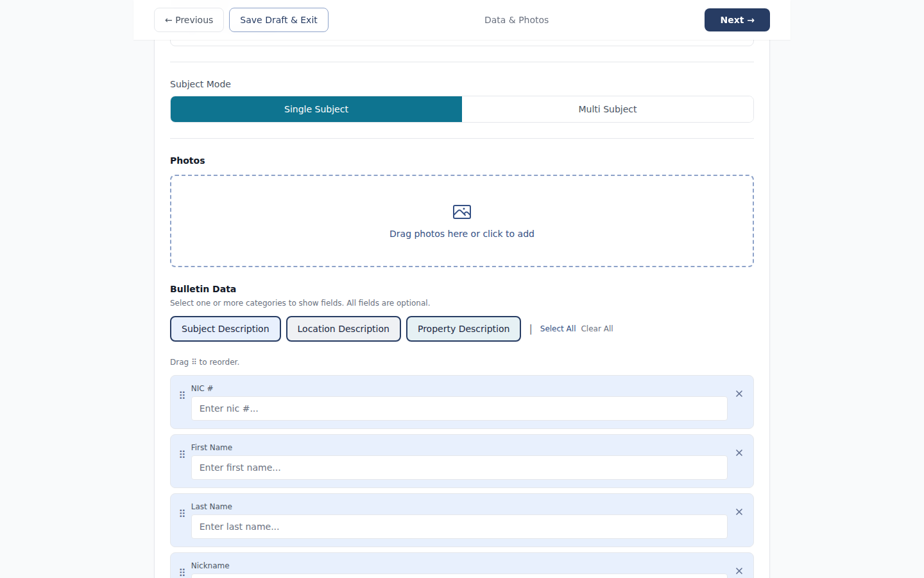Remove the Last Name field

point(739,512)
